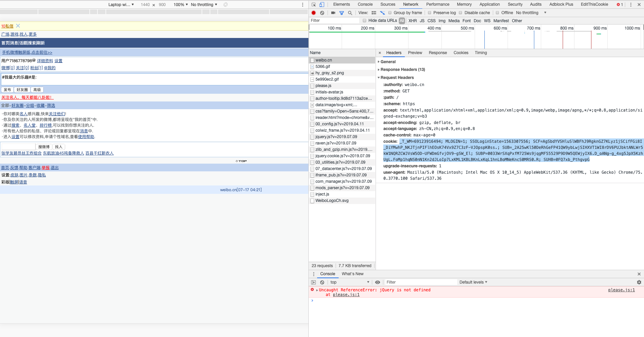Click the 搜微博 search button

point(44,147)
